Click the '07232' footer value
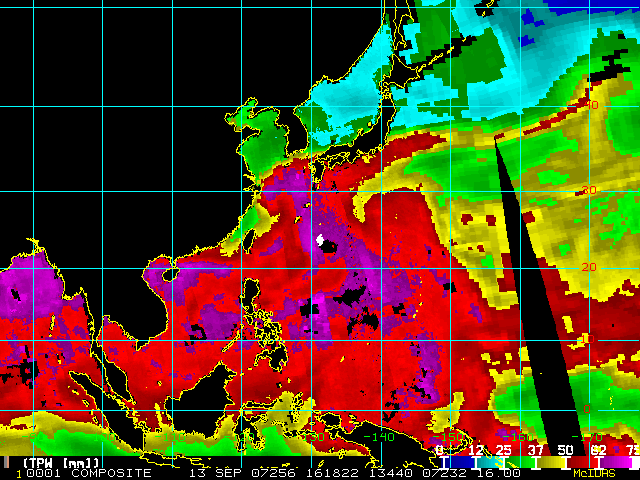The image size is (640, 480). point(444,473)
